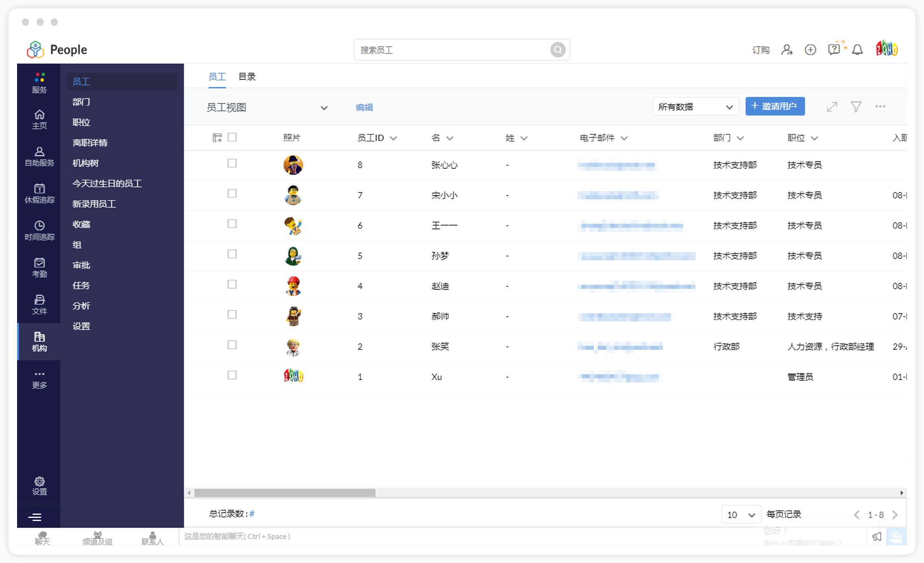This screenshot has height=563, width=924.
Task: Click the 邀请用户 invite button
Action: (775, 106)
